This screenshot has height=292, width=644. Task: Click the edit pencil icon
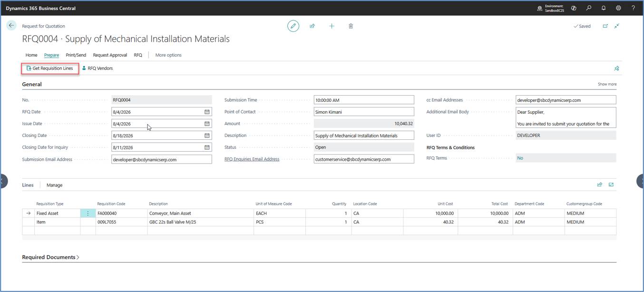click(x=293, y=26)
